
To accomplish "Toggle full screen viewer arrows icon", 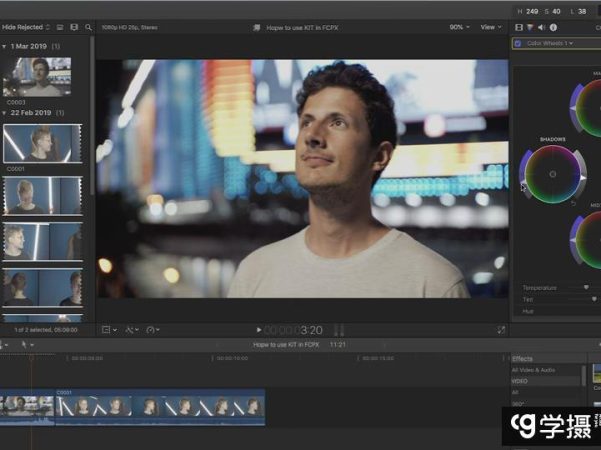I will point(501,330).
